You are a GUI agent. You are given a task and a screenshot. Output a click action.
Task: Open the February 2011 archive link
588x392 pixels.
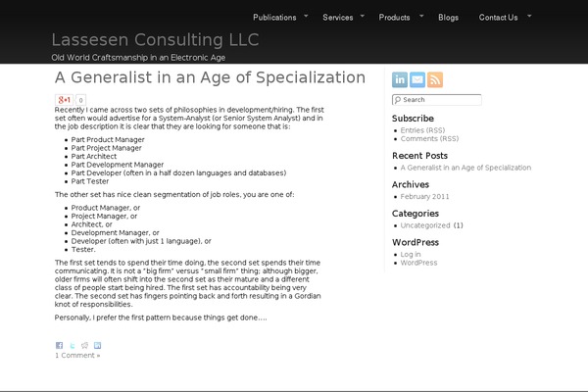tap(424, 196)
